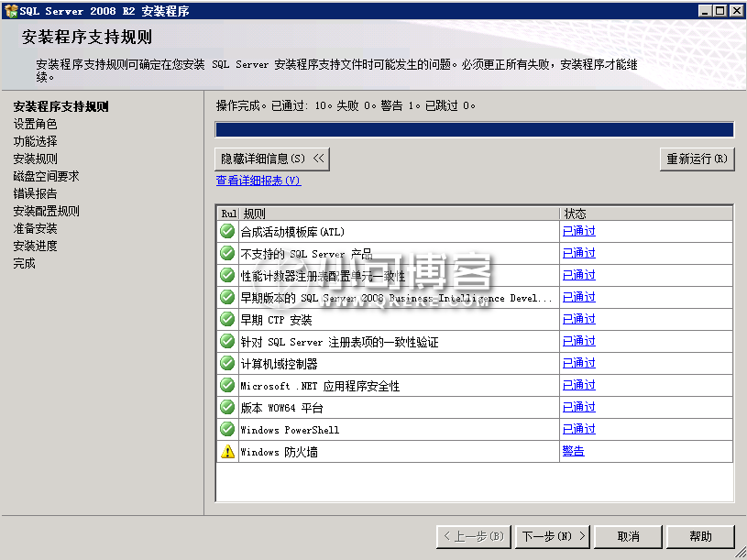Click the green check icon for 性能计数器注册表配置单元一致性
The height and width of the screenshot is (560, 747).
[227, 275]
